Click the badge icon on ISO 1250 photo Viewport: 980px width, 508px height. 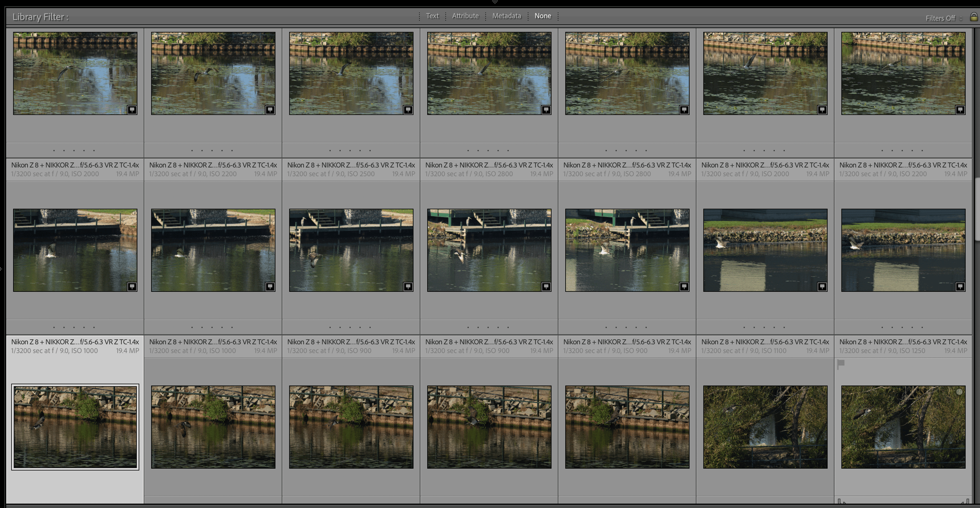[960, 286]
